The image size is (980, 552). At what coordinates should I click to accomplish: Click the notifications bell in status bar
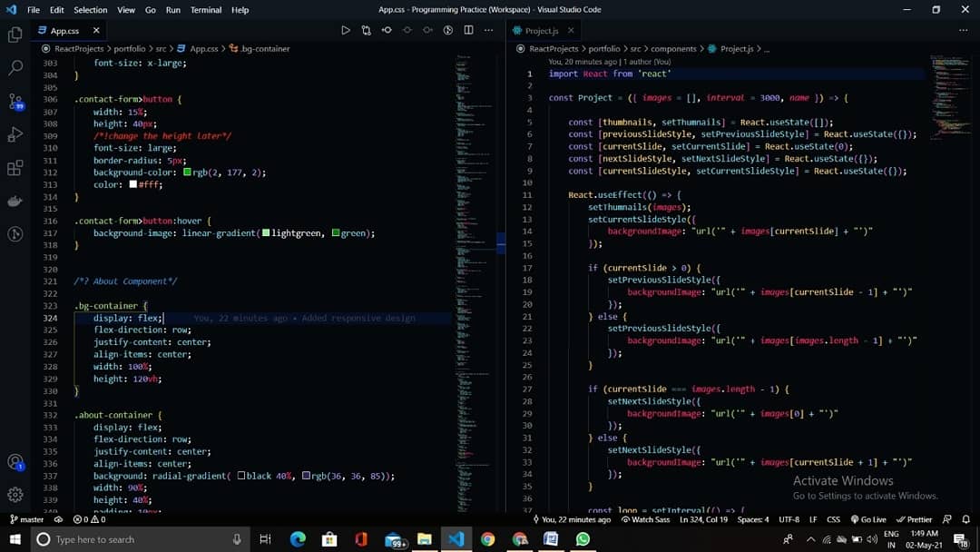pyautogui.click(x=965, y=519)
